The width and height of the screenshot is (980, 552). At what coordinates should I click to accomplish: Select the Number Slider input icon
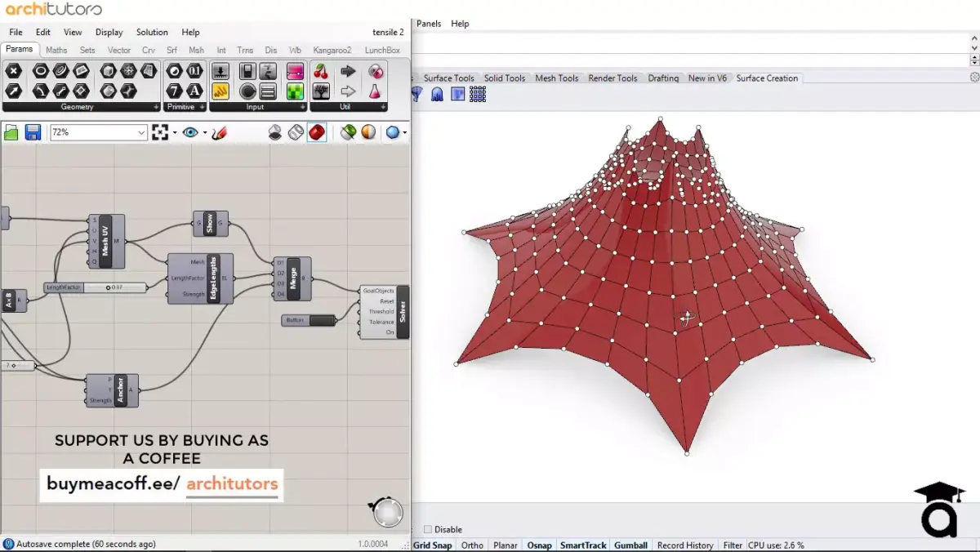tap(220, 71)
